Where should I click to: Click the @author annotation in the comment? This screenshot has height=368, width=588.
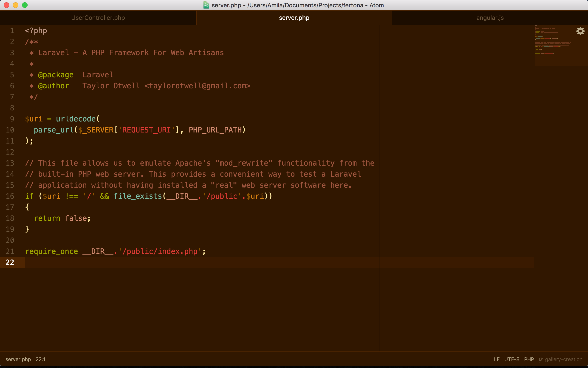tap(54, 86)
